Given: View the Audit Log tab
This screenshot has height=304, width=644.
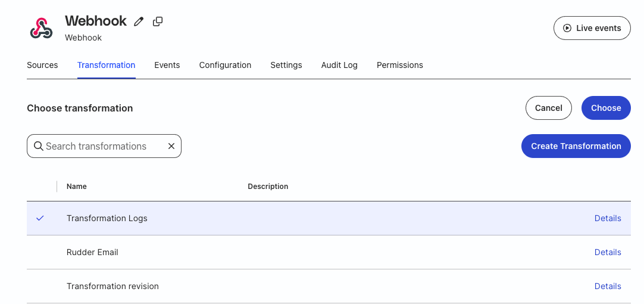Looking at the screenshot, I should pyautogui.click(x=339, y=65).
